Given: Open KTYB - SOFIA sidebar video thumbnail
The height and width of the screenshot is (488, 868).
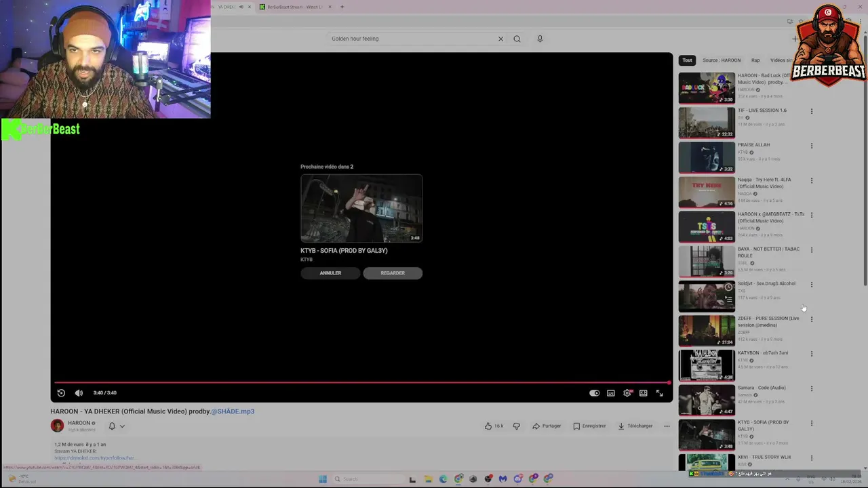Looking at the screenshot, I should 707,434.
